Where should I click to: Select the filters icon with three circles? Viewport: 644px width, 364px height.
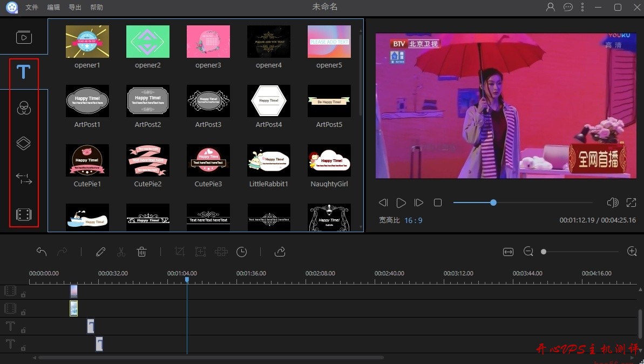click(24, 108)
